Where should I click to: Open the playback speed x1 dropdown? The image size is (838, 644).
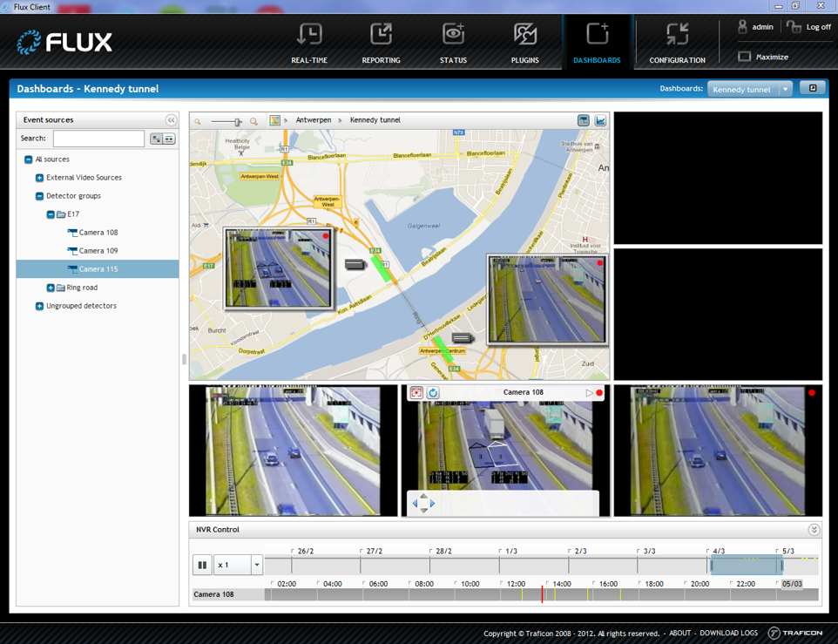pyautogui.click(x=256, y=565)
